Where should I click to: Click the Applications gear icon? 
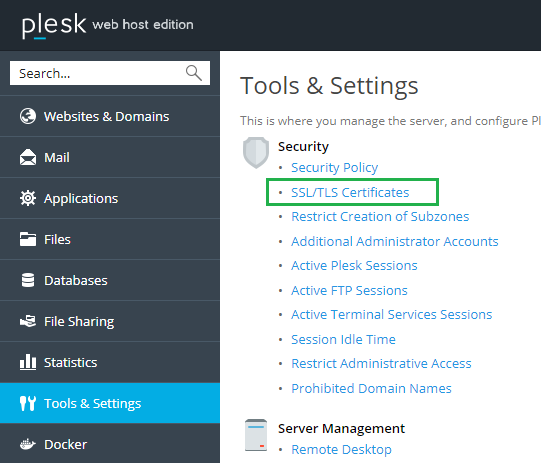[28, 198]
